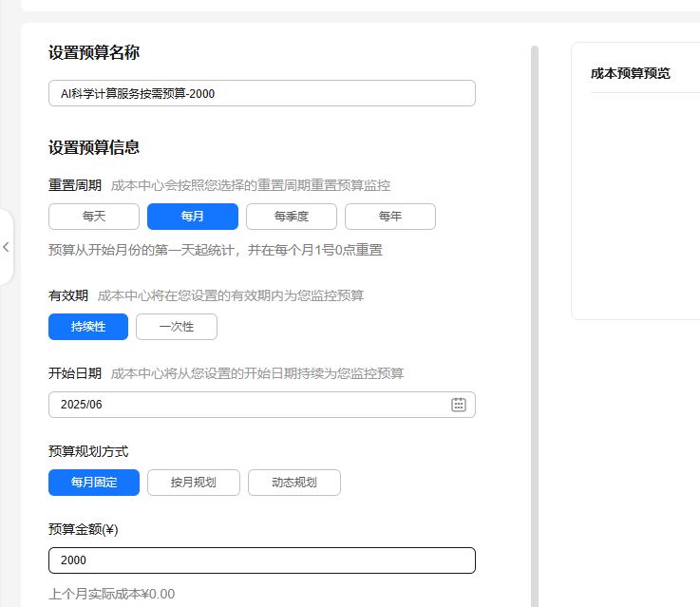This screenshot has height=607, width=700.
Task: Click the 预算金额(¥) label
Action: pos(83,529)
